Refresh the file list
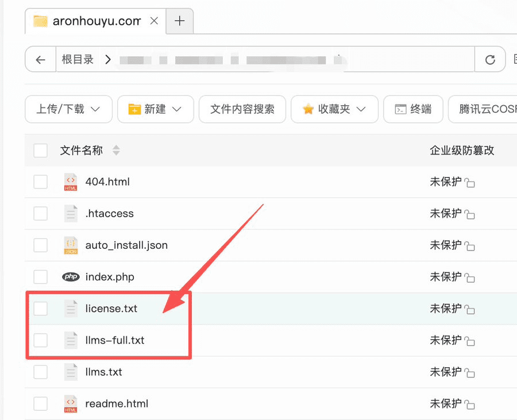 click(490, 60)
